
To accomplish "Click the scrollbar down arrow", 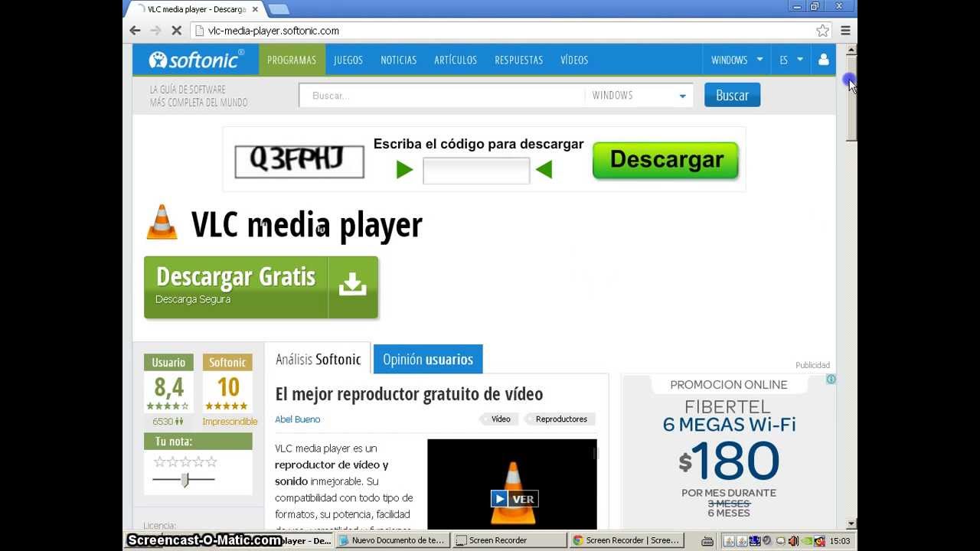I will [x=851, y=524].
